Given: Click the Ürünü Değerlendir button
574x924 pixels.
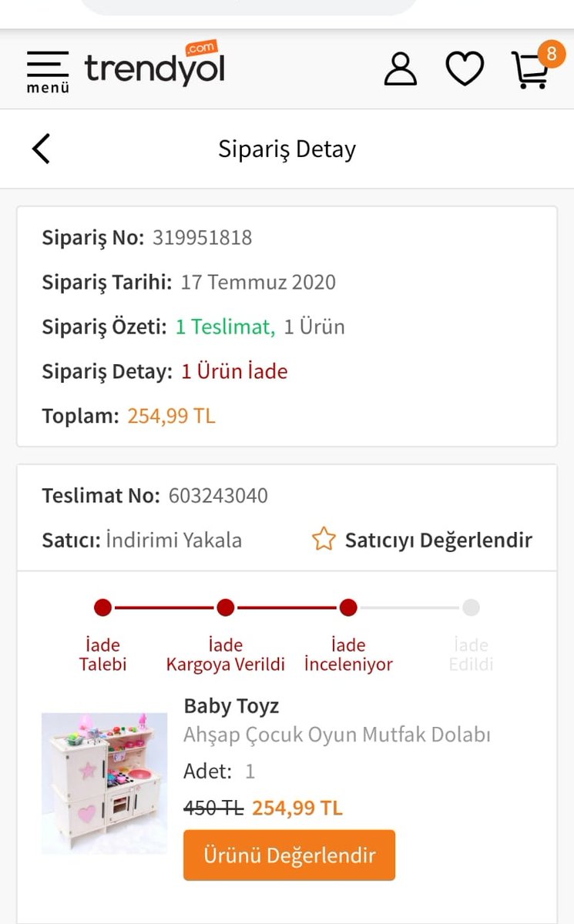Looking at the screenshot, I should pyautogui.click(x=289, y=855).
